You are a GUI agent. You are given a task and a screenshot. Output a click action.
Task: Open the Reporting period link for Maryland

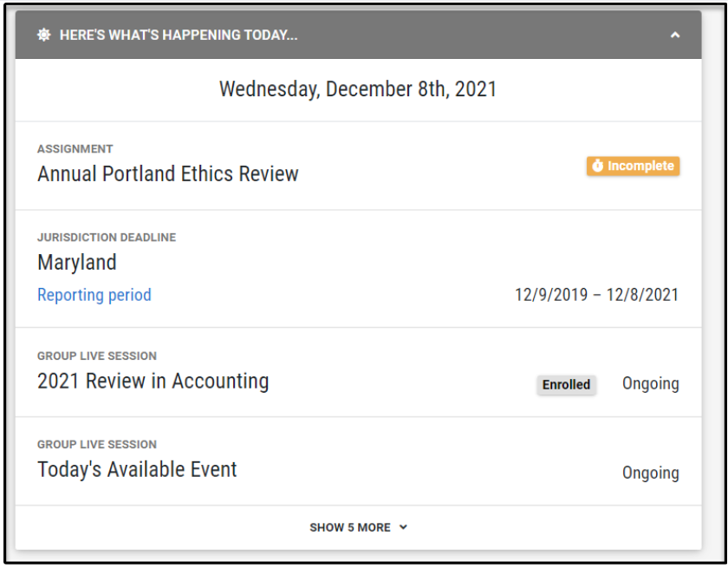click(94, 295)
